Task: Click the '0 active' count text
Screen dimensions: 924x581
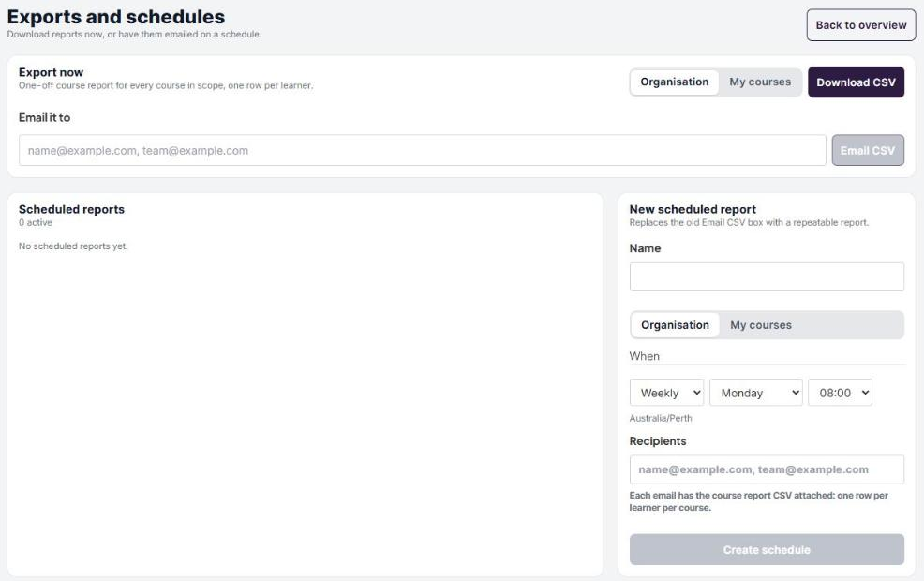Action: pos(36,223)
